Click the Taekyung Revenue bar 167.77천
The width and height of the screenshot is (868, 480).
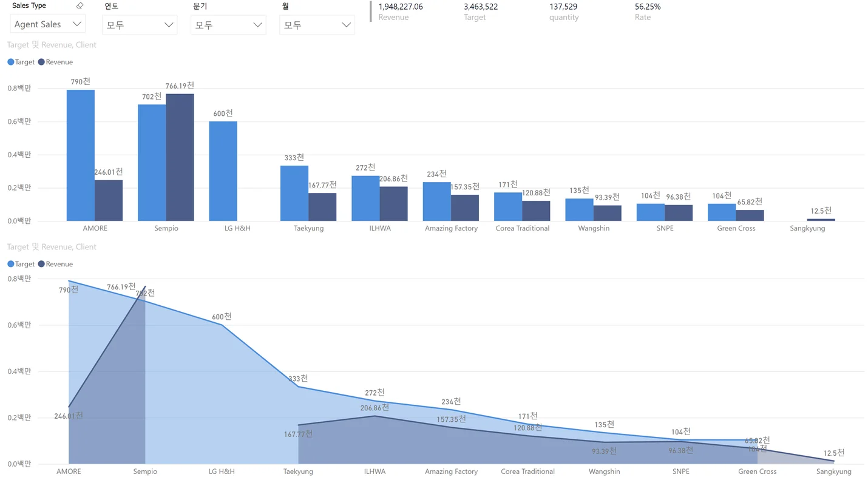point(322,207)
